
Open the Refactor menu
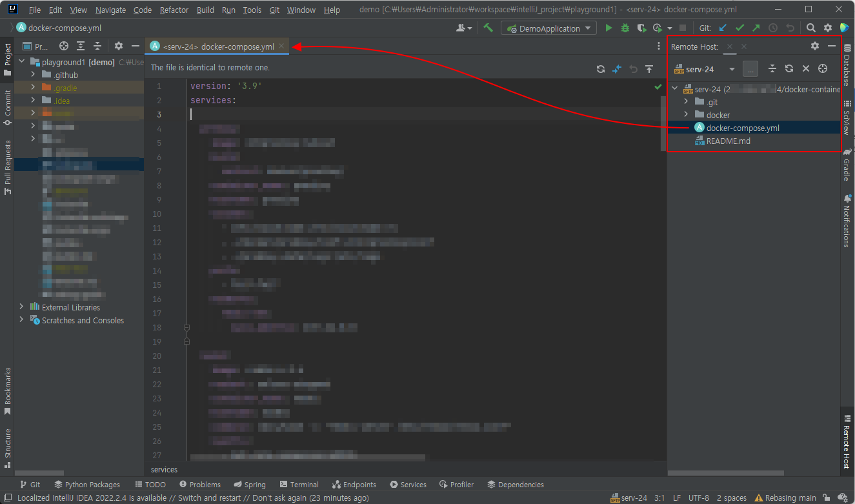tap(174, 10)
